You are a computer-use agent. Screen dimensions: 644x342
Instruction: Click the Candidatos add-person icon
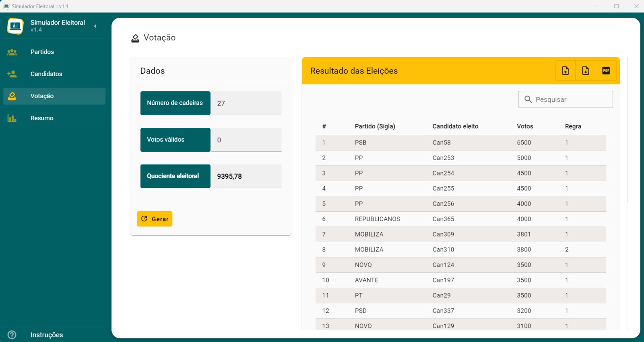[x=12, y=74]
